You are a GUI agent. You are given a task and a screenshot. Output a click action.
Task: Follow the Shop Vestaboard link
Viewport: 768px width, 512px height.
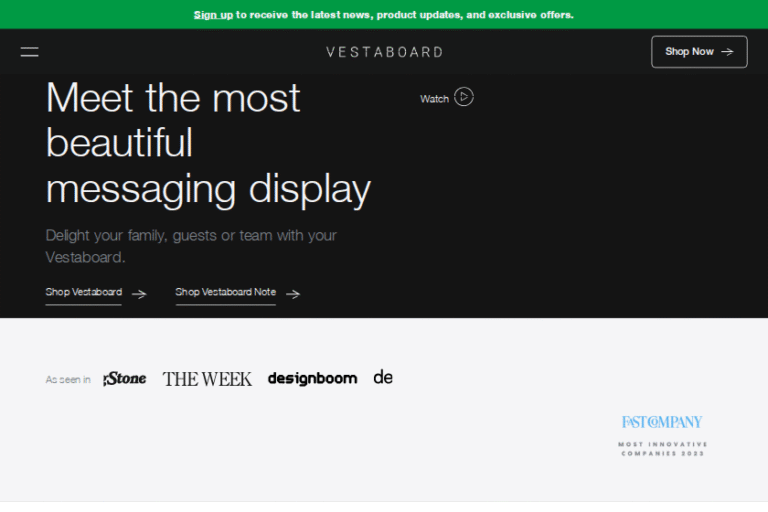click(84, 293)
